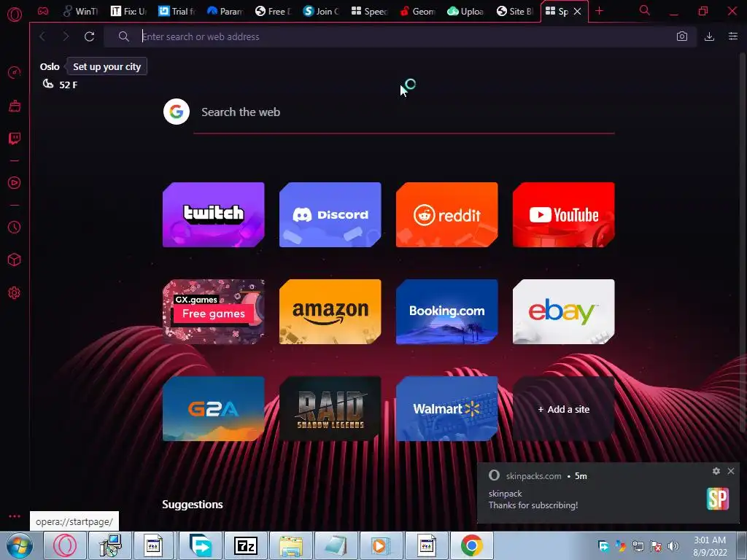Viewport: 747px width, 560px height.
Task: Open the downloads icon
Action: (x=709, y=36)
